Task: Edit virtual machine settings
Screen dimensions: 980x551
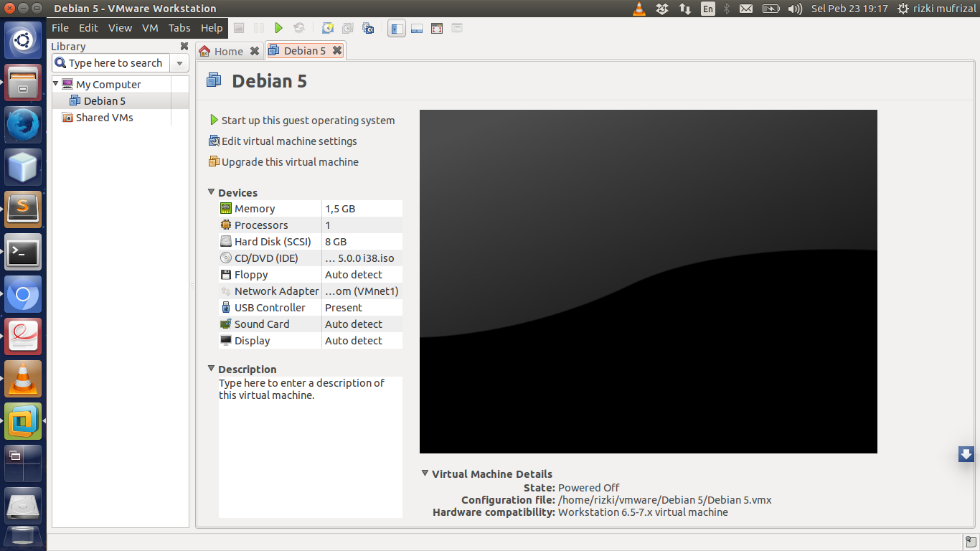Action: [283, 141]
